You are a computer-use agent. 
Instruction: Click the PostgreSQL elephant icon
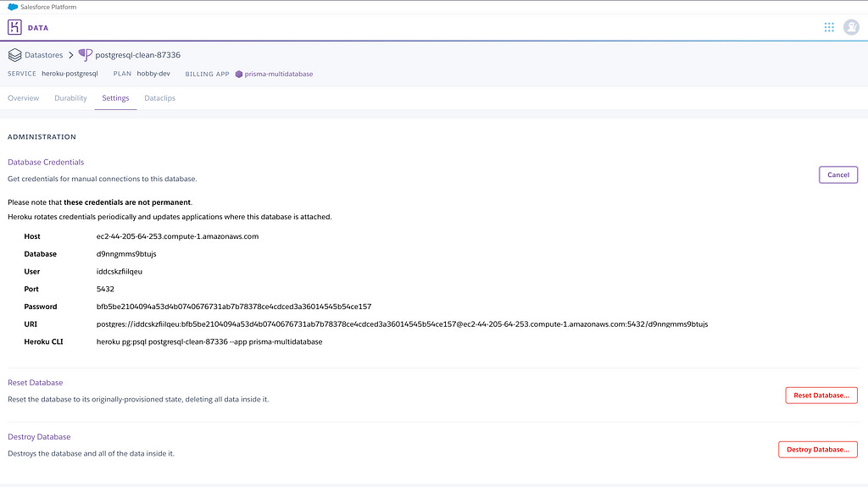tap(86, 55)
